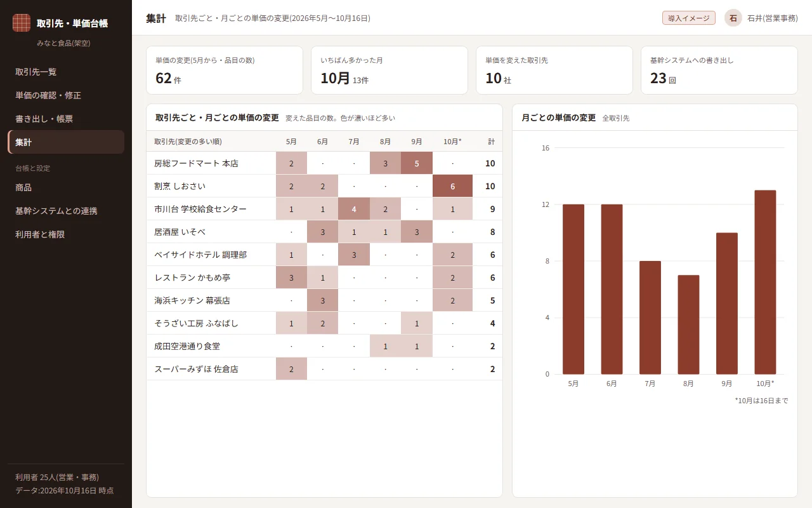Click the grid logo icon beside 取引先・単価台帳

coord(22,23)
